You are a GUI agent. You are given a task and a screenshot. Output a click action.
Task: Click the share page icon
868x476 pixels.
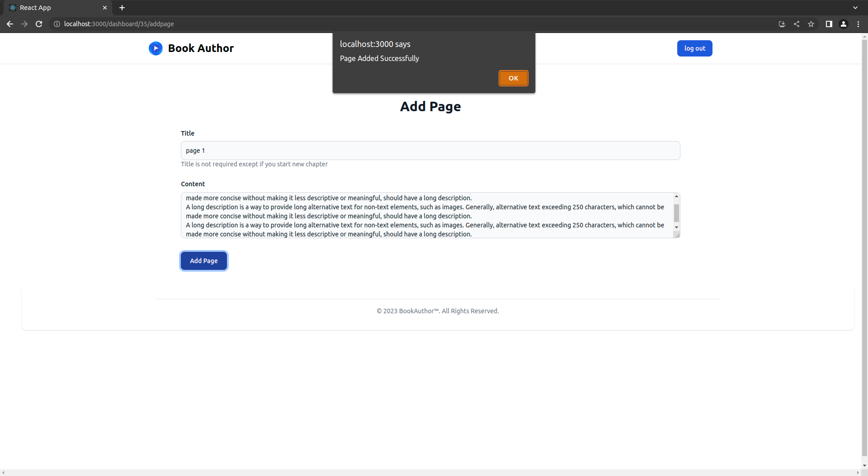tap(797, 24)
